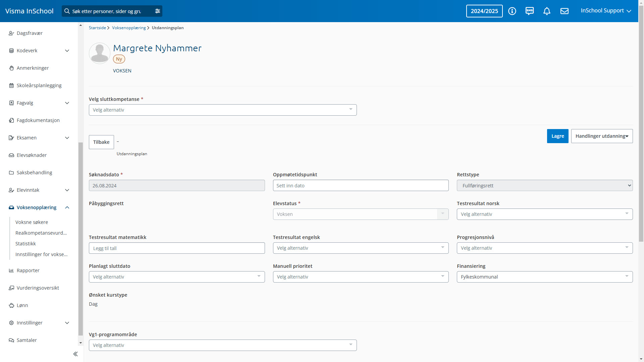Open the mail envelope icon
Viewport: 644px width, 362px height.
[565, 11]
